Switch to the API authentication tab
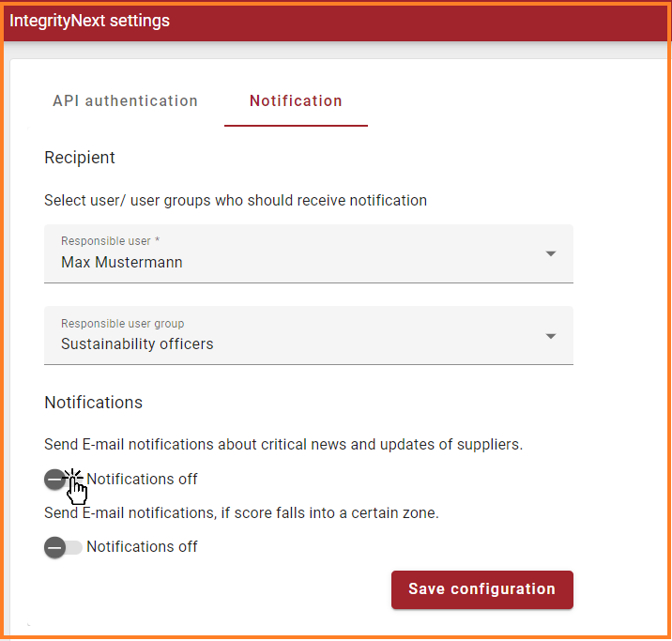This screenshot has height=641, width=672. pos(125,101)
